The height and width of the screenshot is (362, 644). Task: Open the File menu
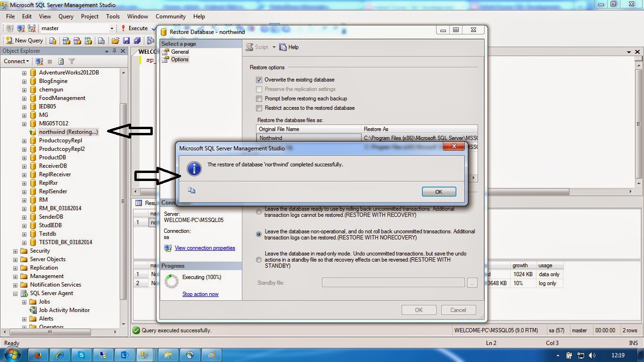click(10, 16)
